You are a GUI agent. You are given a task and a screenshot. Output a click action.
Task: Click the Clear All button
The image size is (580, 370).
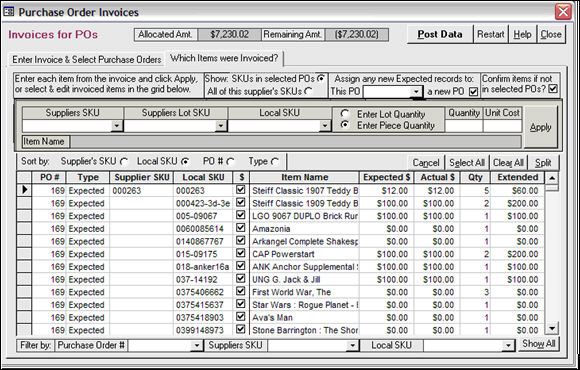point(508,163)
